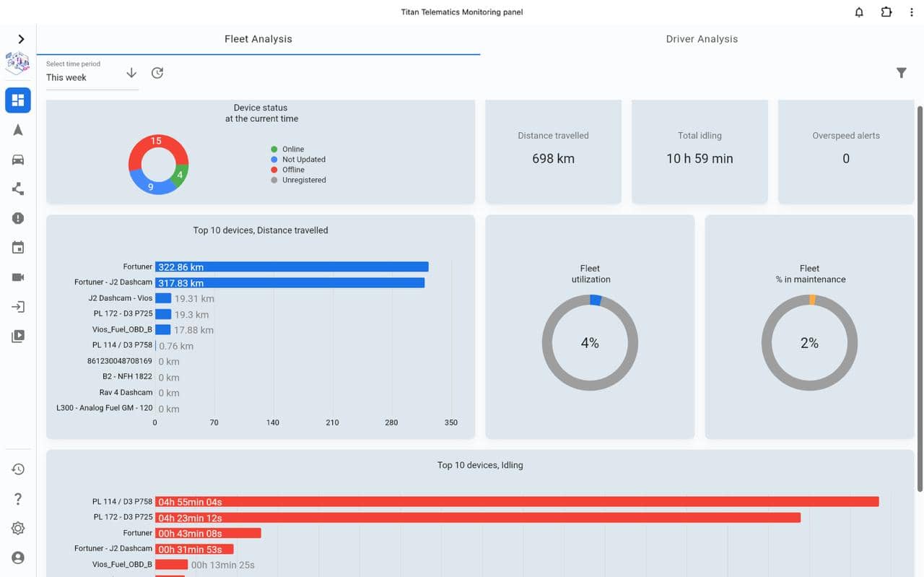Click the Vios_Fuel_OBD_B idling bar
Image resolution: width=924 pixels, height=577 pixels.
171,565
